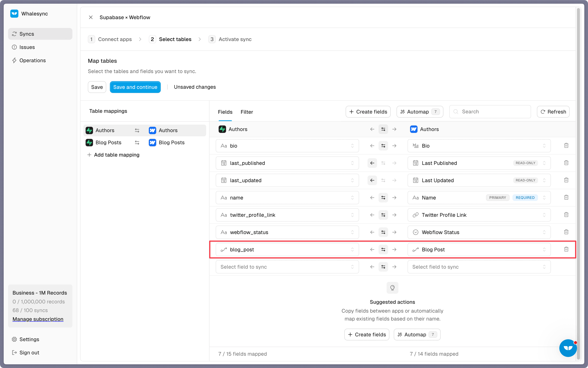Click the lightbulb suggested actions icon

(x=392, y=288)
